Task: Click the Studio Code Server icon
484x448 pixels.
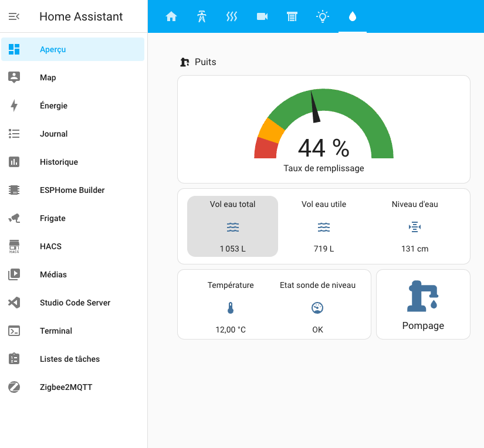Action: [x=14, y=303]
